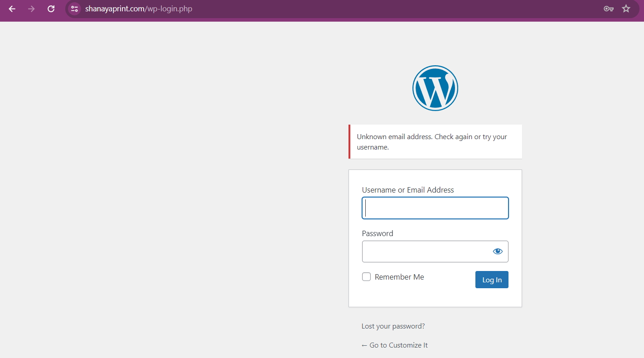Screen dimensions: 644x358
Task: Click the address bar URL shanayaprint.com/wp-login.php
Action: (x=139, y=9)
